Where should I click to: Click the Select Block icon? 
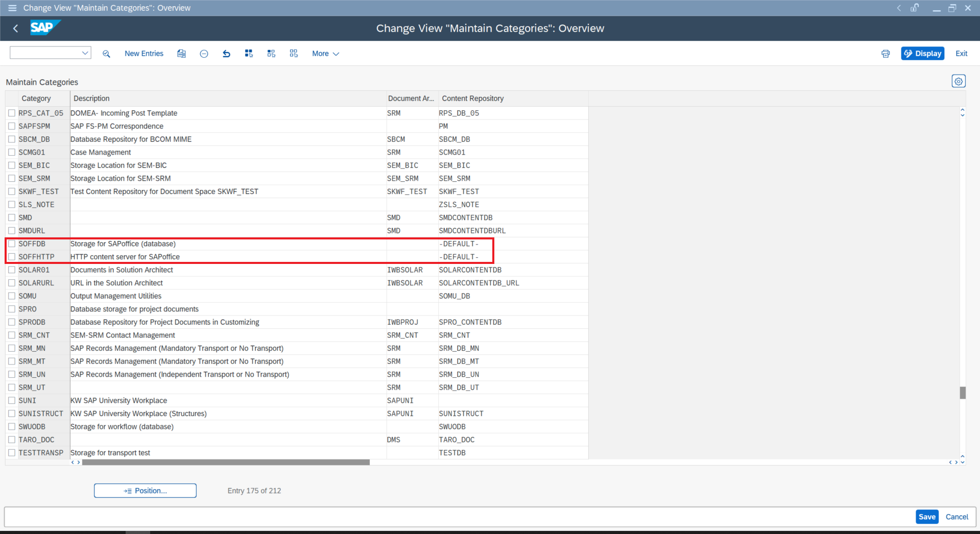pos(271,53)
